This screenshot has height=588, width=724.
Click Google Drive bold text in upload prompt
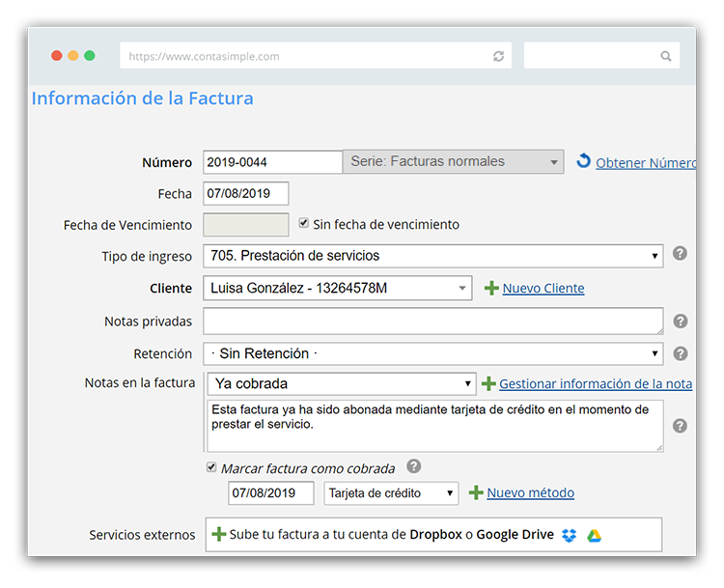coord(515,535)
